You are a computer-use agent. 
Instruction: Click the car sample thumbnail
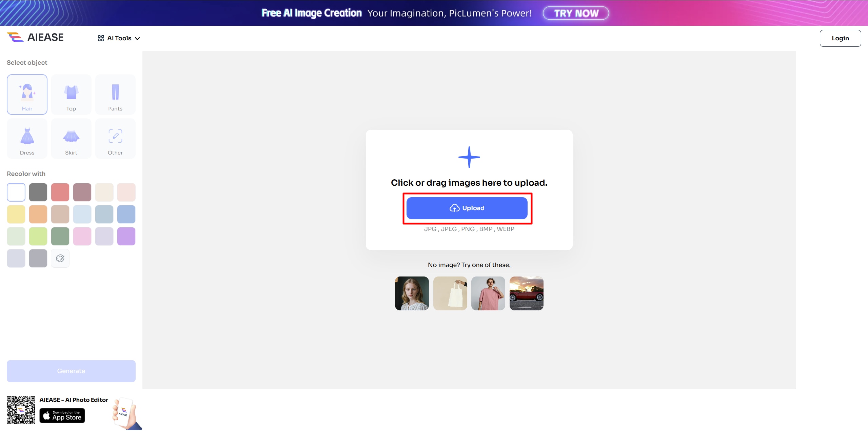click(527, 293)
